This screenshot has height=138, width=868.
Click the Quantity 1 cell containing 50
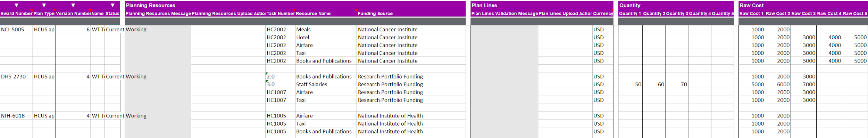point(630,84)
